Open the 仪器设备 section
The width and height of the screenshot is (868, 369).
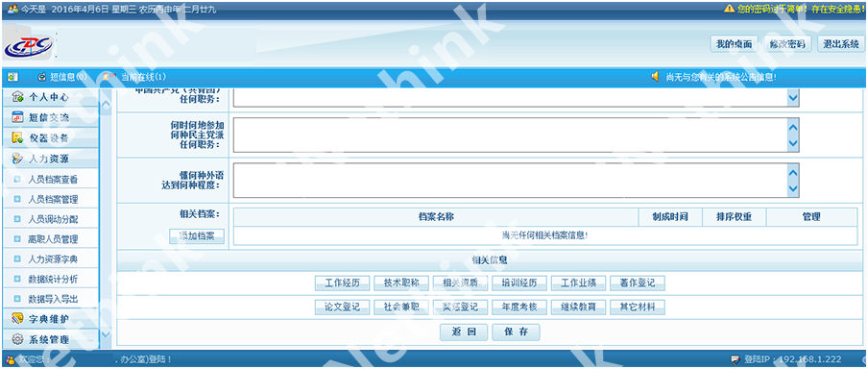[50, 138]
